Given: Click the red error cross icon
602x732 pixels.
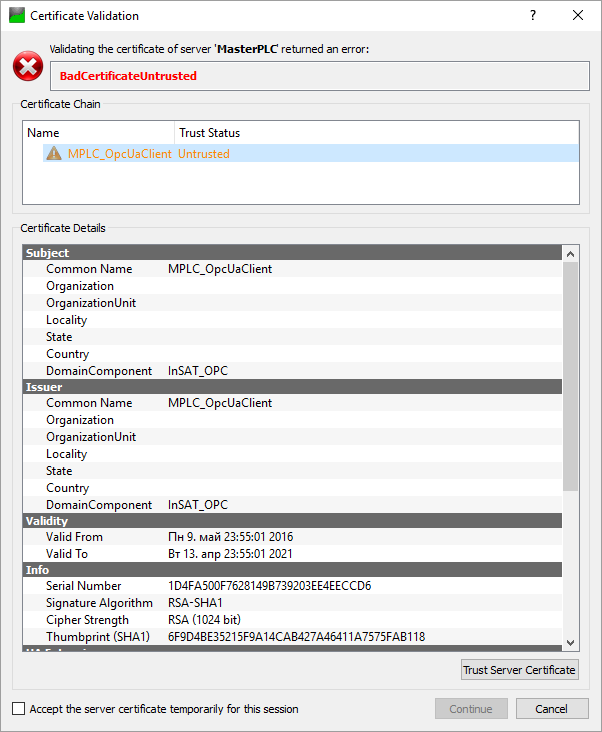Looking at the screenshot, I should [x=28, y=66].
